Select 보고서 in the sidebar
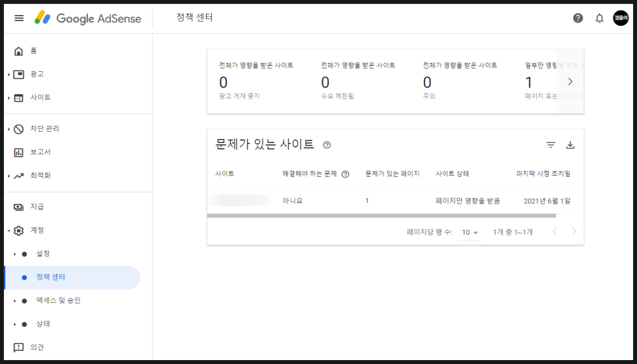 [40, 152]
